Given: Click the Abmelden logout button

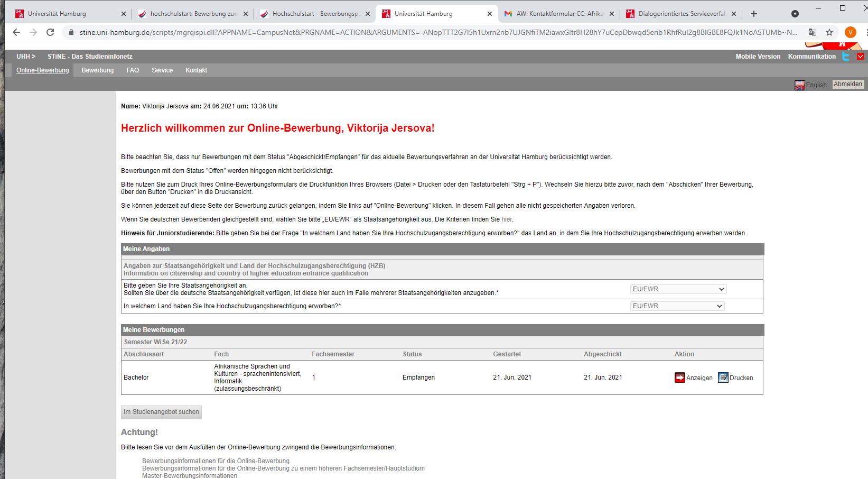Looking at the screenshot, I should tap(848, 84).
